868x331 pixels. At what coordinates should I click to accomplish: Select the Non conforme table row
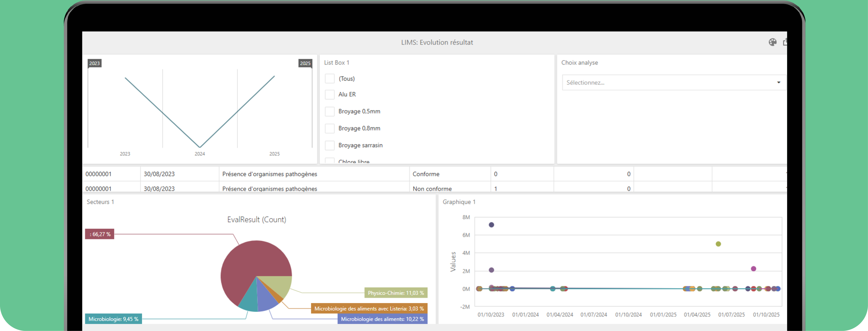(x=432, y=188)
